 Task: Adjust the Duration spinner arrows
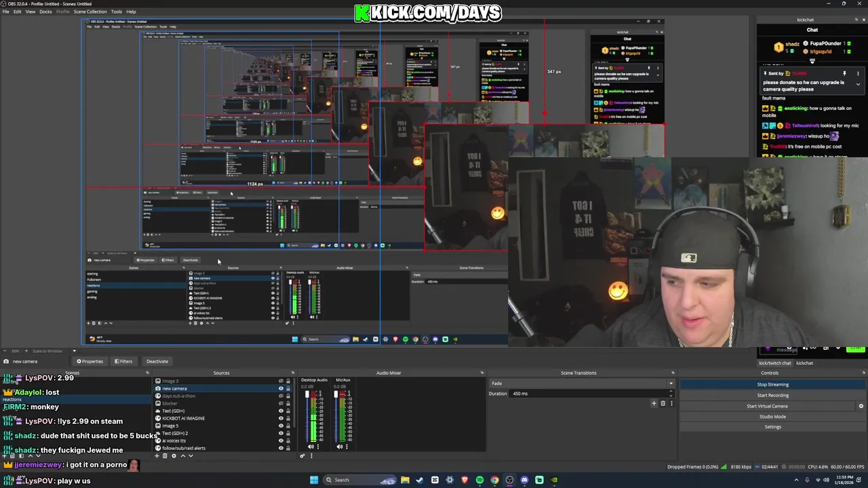point(671,393)
